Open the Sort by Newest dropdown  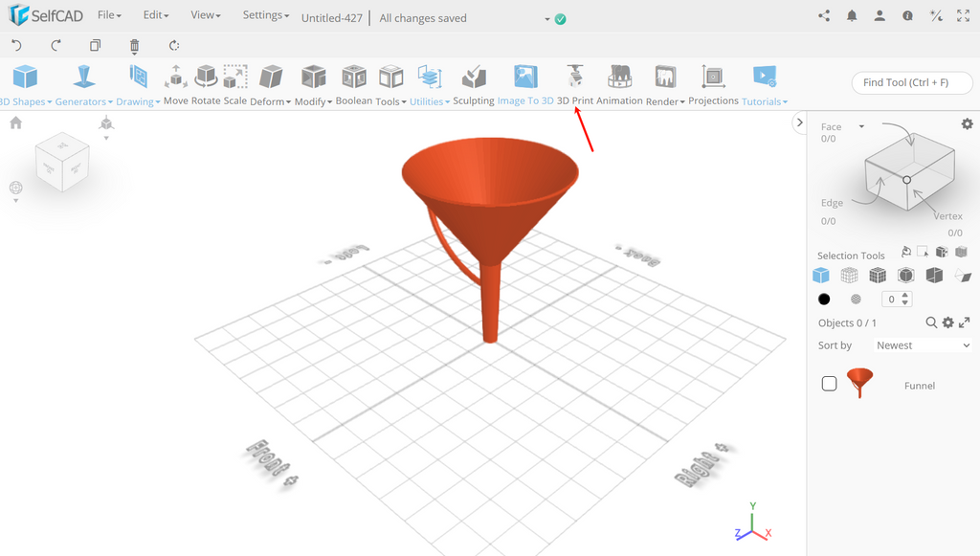922,345
